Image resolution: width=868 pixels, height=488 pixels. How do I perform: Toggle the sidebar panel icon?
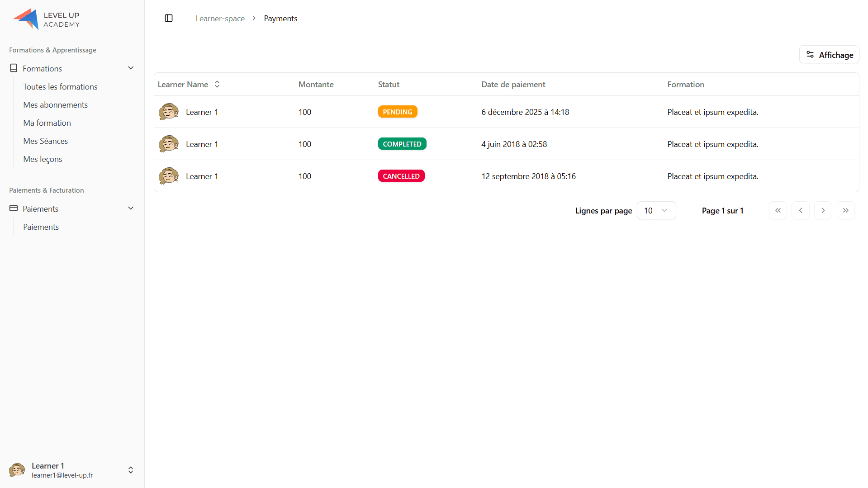[x=169, y=18]
